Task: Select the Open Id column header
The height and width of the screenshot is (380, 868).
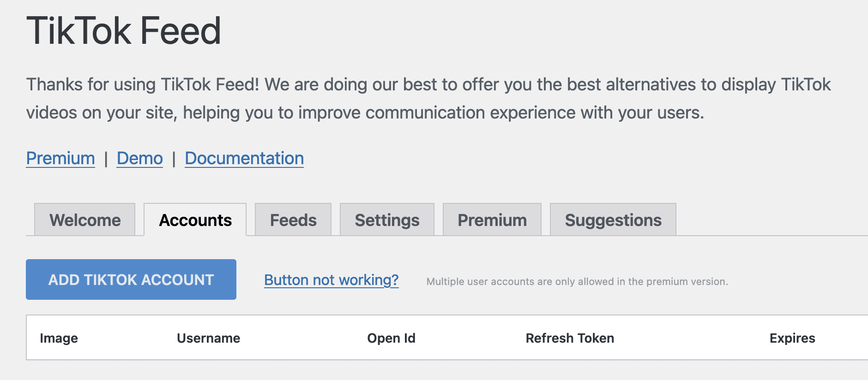Action: click(391, 338)
